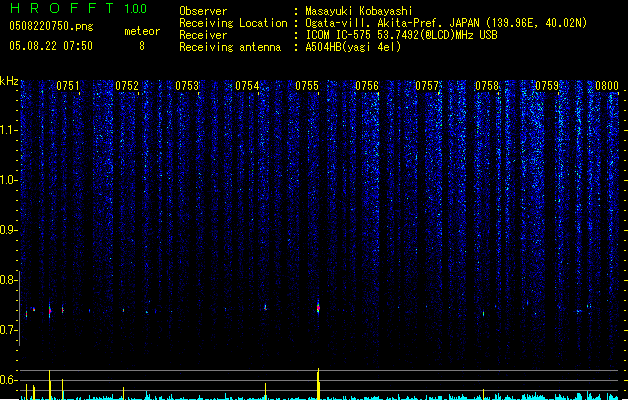The height and width of the screenshot is (400, 629).
Task: Click the 0800 time marker
Action: click(x=607, y=86)
